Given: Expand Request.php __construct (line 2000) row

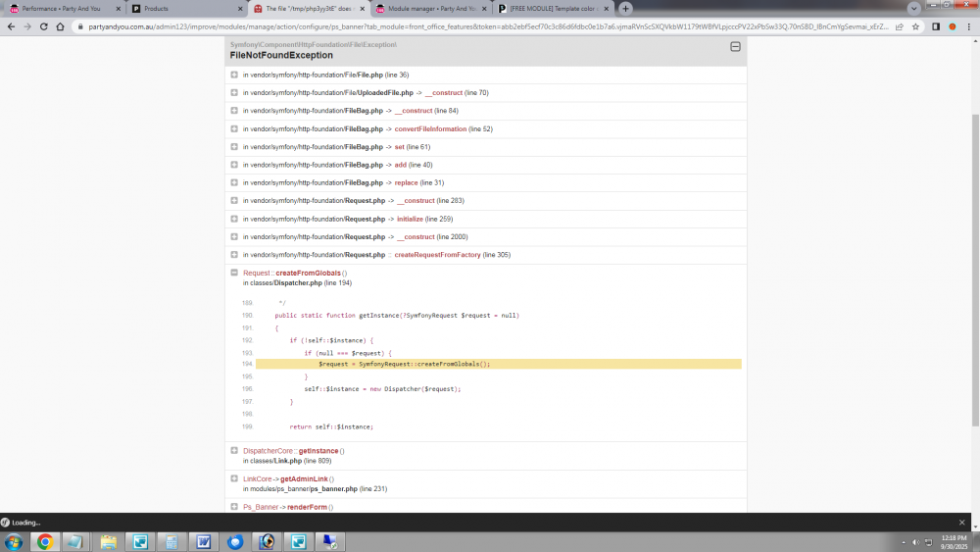Looking at the screenshot, I should tap(234, 237).
